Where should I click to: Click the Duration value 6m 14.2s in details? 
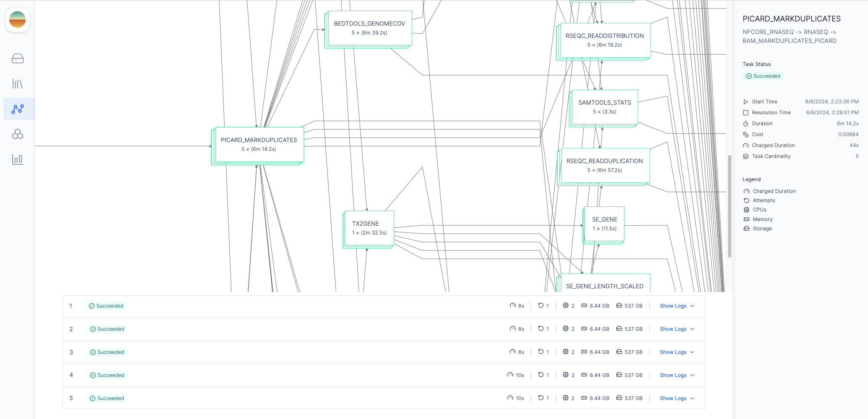point(847,124)
